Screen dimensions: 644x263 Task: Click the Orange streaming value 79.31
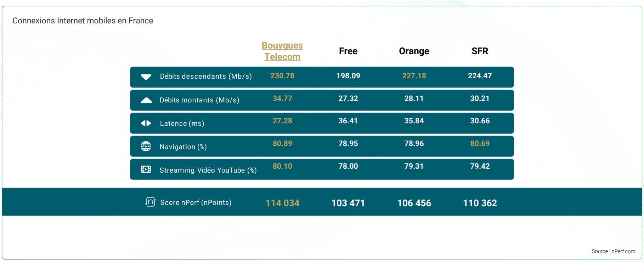tap(414, 166)
